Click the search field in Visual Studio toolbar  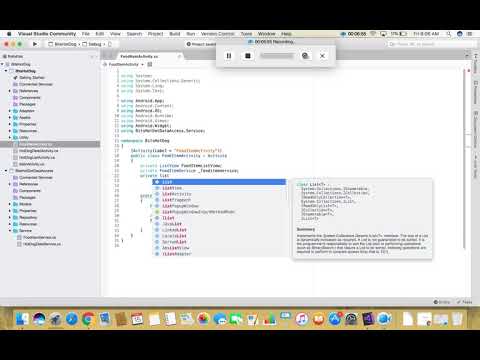pyautogui.click(x=431, y=44)
